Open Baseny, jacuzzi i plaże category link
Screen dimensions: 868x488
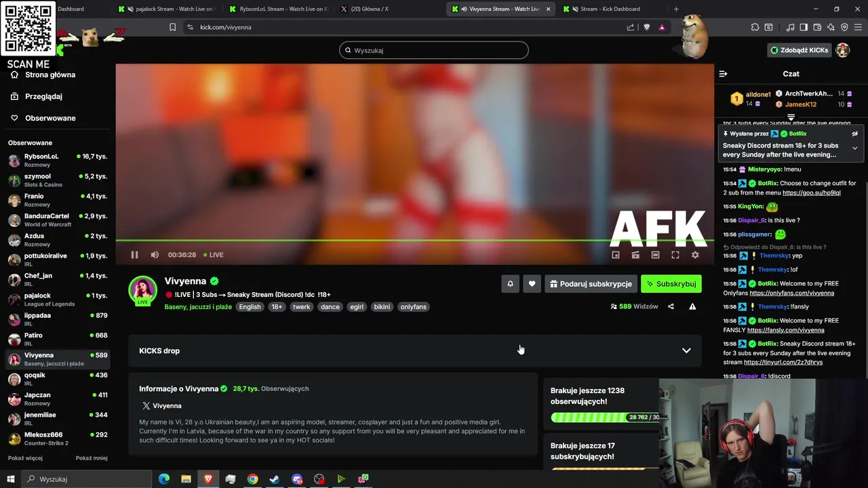(x=198, y=307)
